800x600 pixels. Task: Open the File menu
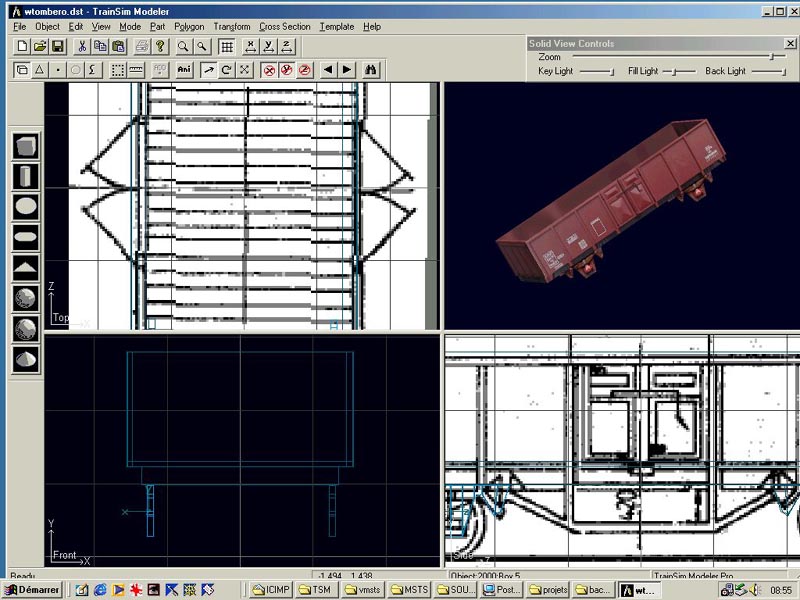click(20, 27)
